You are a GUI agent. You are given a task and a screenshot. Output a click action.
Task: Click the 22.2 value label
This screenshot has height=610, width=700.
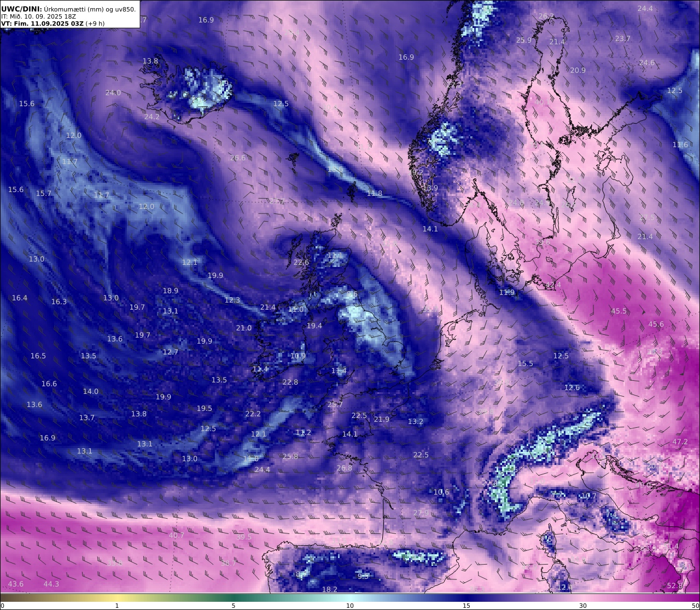click(x=253, y=414)
